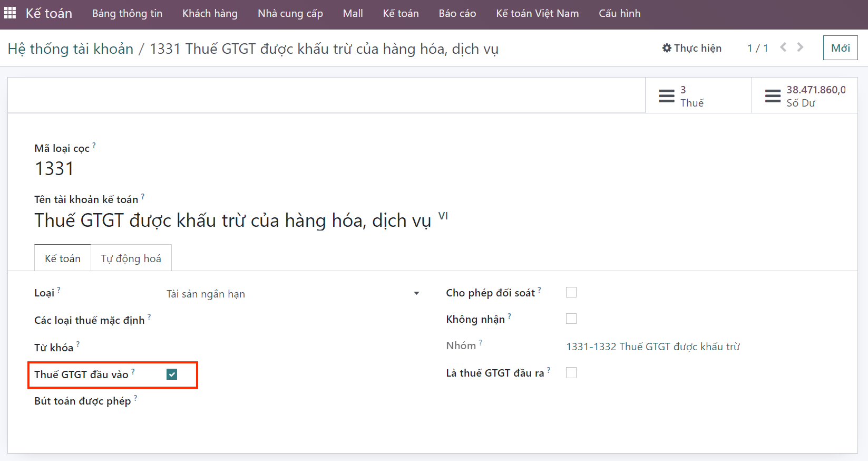This screenshot has height=461, width=868.
Task: Open the Số Dư balance stat button
Action: click(x=805, y=96)
